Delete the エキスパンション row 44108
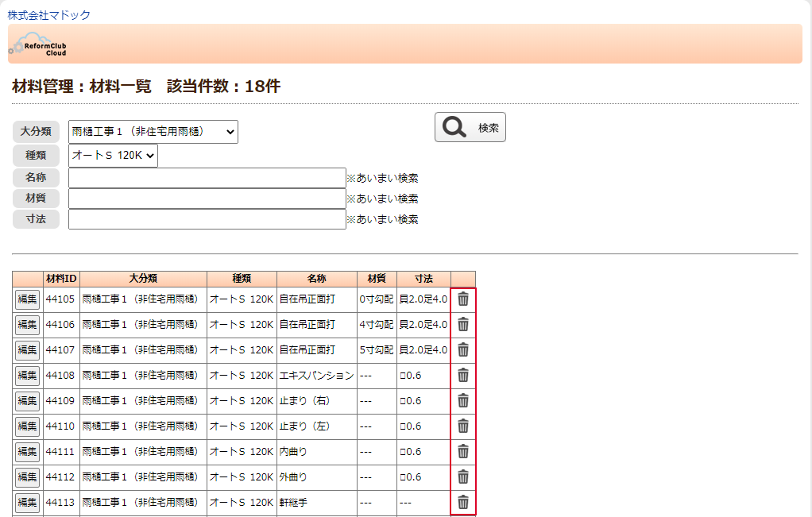 pyautogui.click(x=463, y=376)
